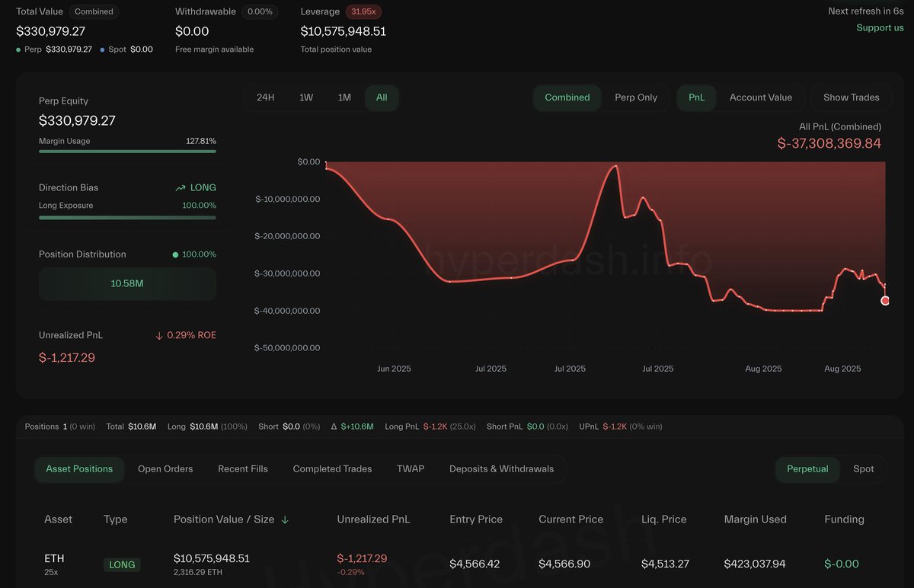The image size is (914, 588).
Task: Sort by the Entry Price column header
Action: (x=476, y=519)
